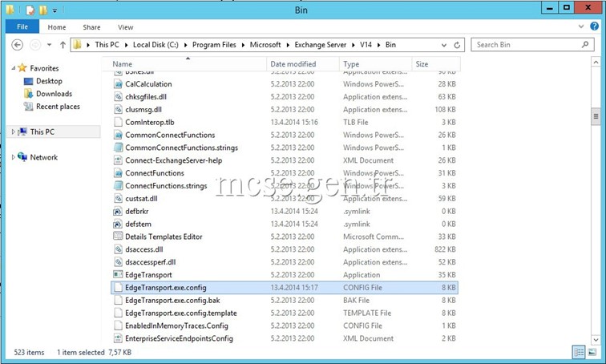Expand the Network tree node
Viewport: 606px width, 364px height.
click(x=14, y=157)
